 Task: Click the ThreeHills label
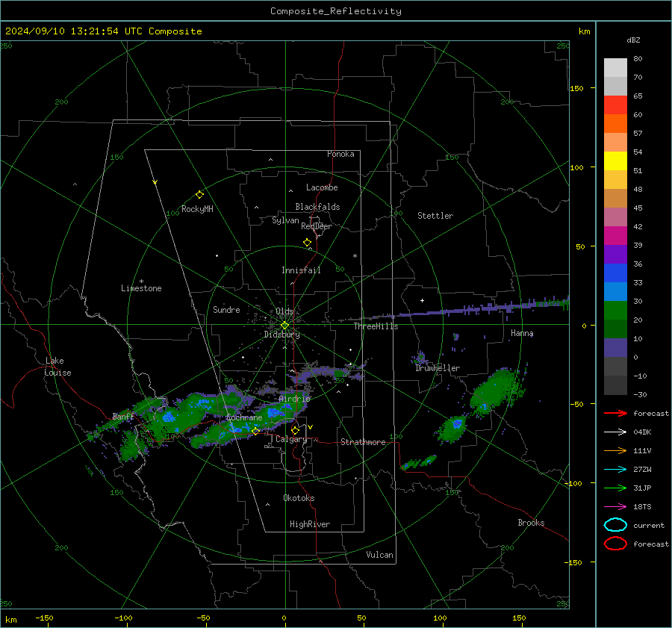[x=376, y=326]
